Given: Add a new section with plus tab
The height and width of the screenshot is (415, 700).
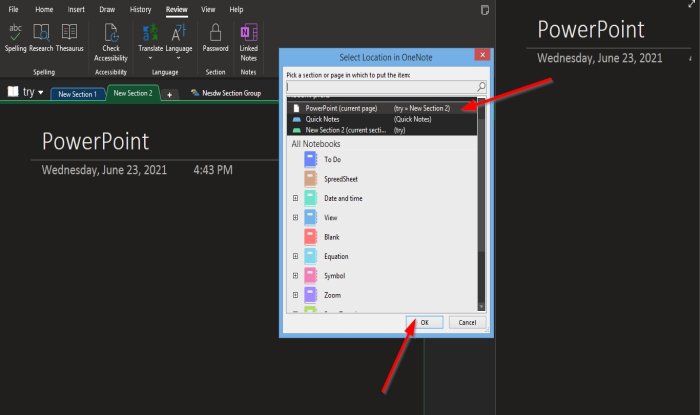Looking at the screenshot, I should [x=169, y=95].
